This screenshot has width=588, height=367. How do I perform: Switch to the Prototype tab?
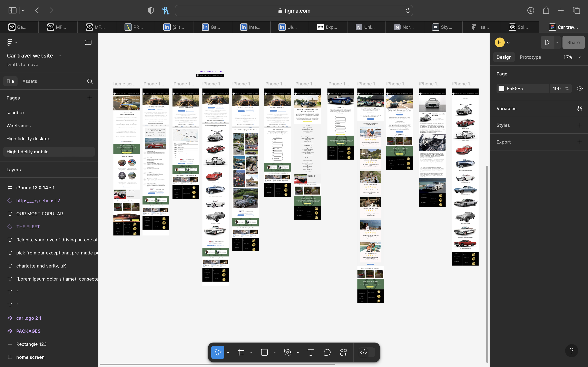pos(530,57)
